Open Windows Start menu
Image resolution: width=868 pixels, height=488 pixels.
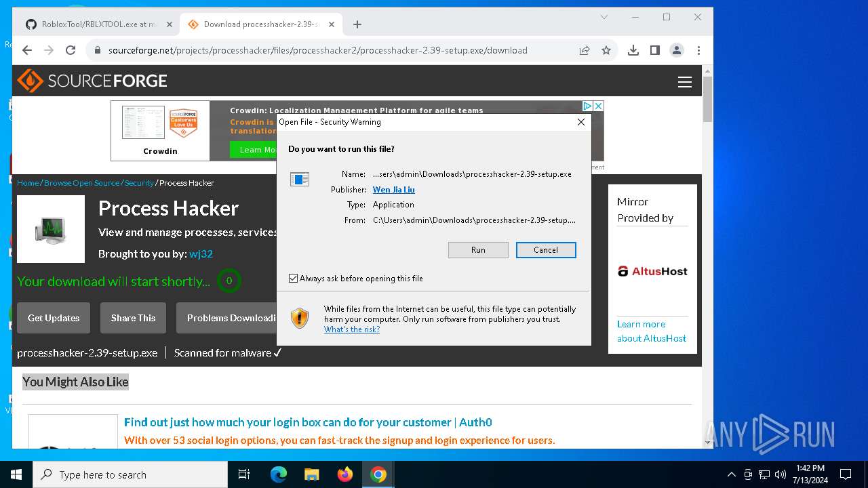16,474
